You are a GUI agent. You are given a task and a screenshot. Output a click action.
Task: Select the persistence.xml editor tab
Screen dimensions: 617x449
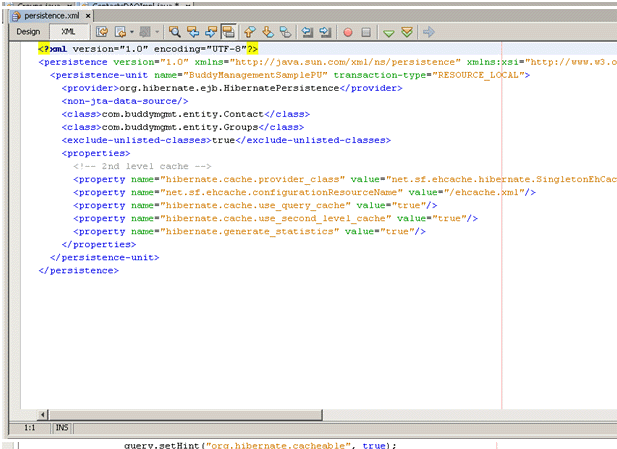click(52, 16)
